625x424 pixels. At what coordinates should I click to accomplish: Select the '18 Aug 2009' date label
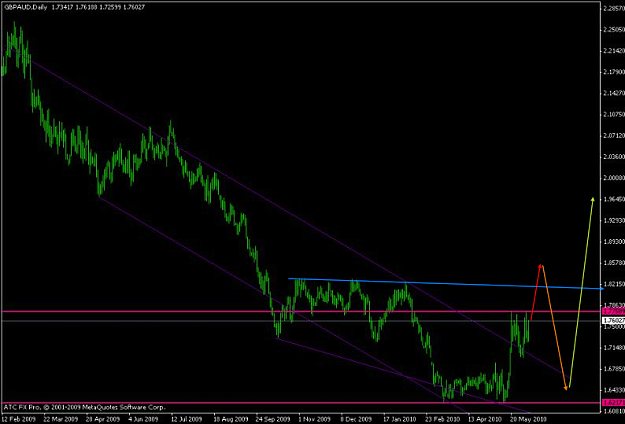coord(230,420)
